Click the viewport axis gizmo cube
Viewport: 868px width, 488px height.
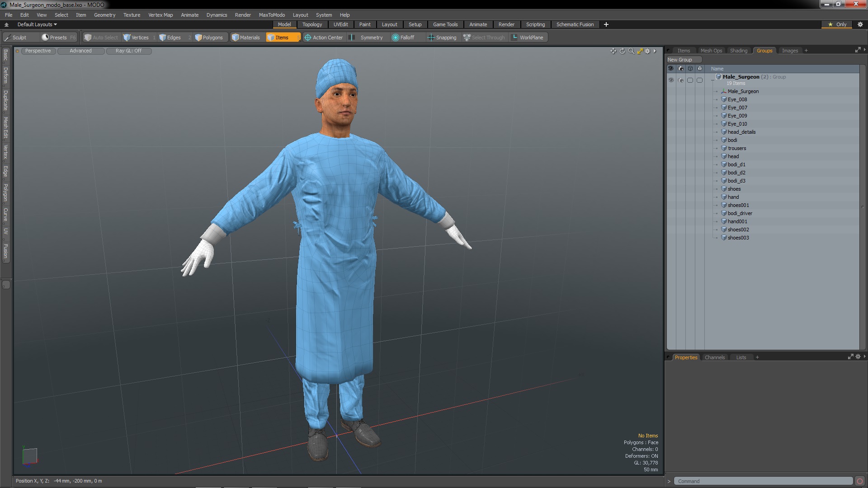[29, 455]
